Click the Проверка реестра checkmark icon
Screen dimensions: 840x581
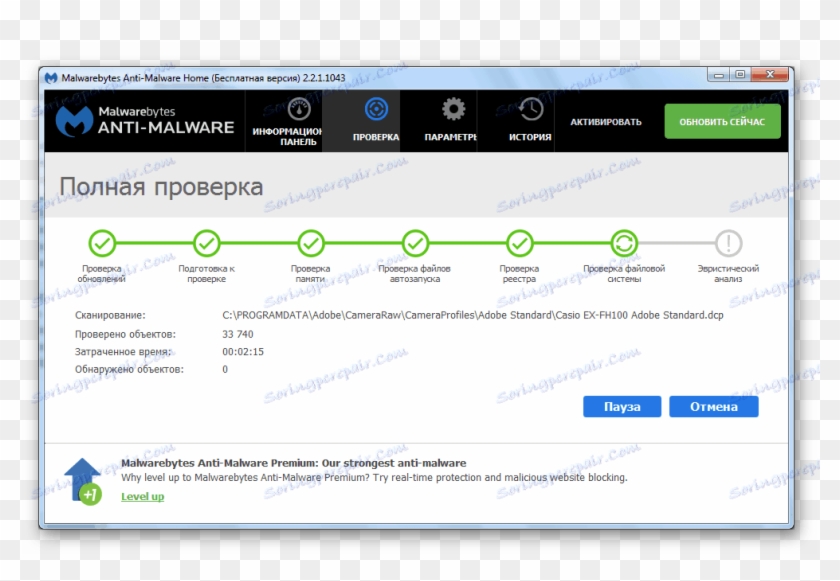520,243
